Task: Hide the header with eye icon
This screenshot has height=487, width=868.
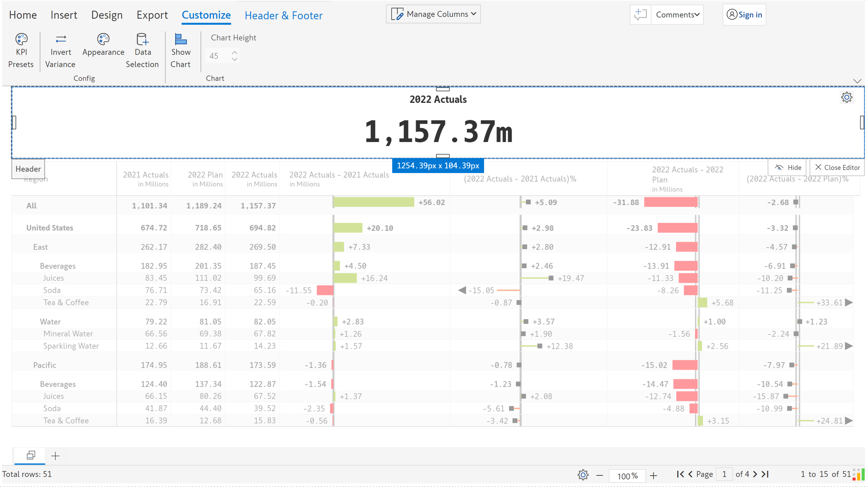Action: [788, 168]
